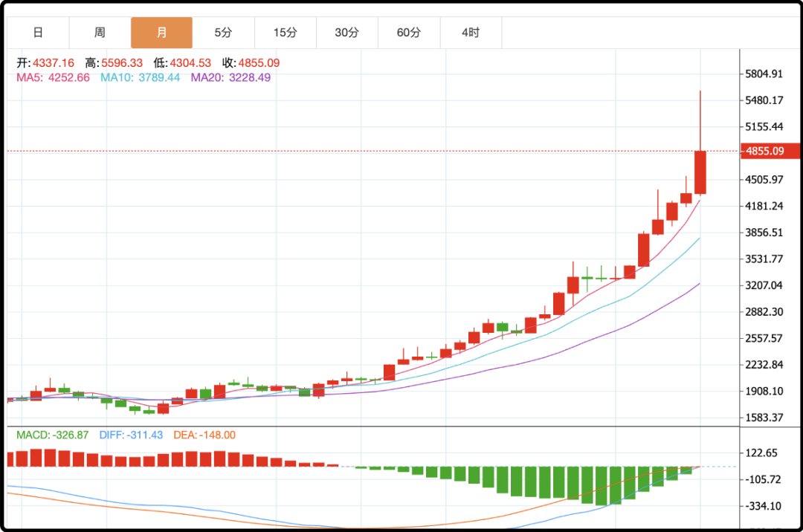Choose the 15分 interval tab
This screenshot has height=532, width=803.
click(285, 33)
